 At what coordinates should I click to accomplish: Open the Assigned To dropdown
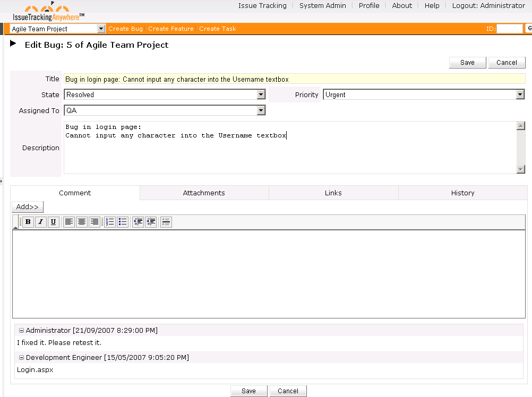tap(261, 110)
